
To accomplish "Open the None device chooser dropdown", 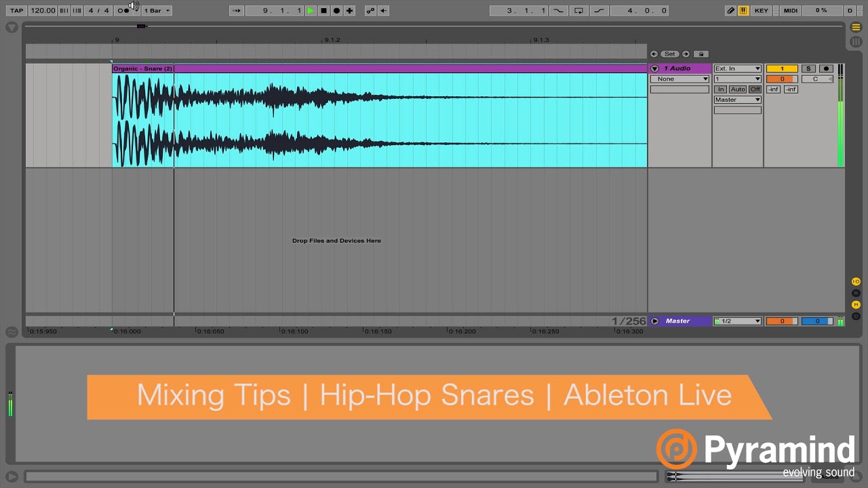I will (x=679, y=79).
